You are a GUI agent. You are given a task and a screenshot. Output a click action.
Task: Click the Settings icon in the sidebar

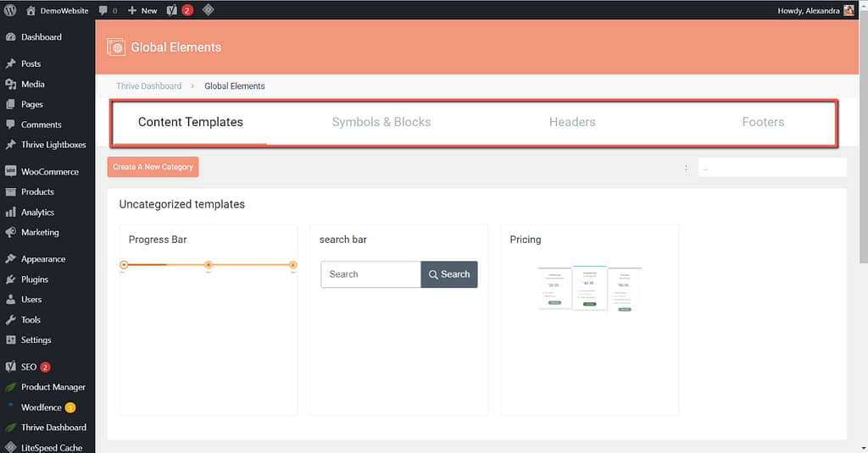tap(10, 340)
